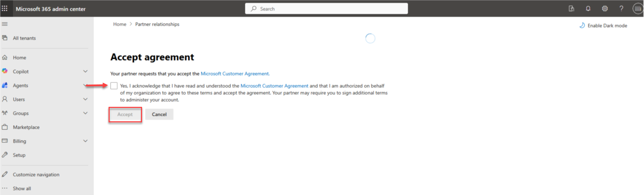Open All tenants in sidebar

click(x=24, y=38)
